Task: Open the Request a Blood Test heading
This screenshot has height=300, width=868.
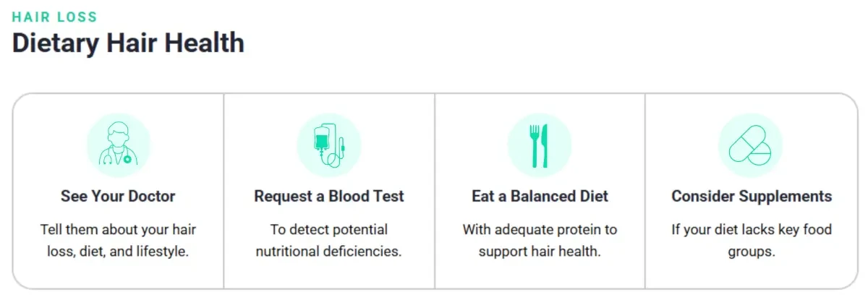Action: click(329, 196)
